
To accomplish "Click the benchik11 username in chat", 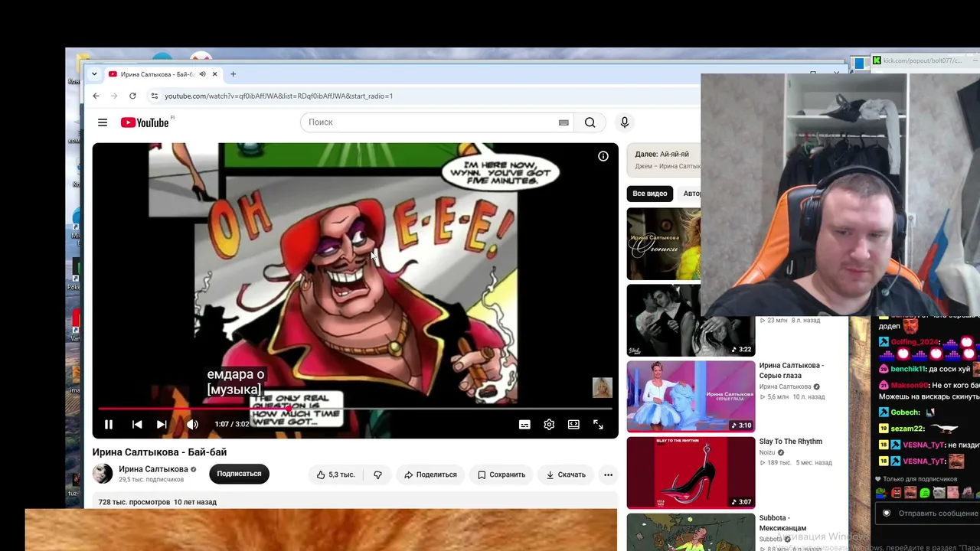I will pos(908,369).
